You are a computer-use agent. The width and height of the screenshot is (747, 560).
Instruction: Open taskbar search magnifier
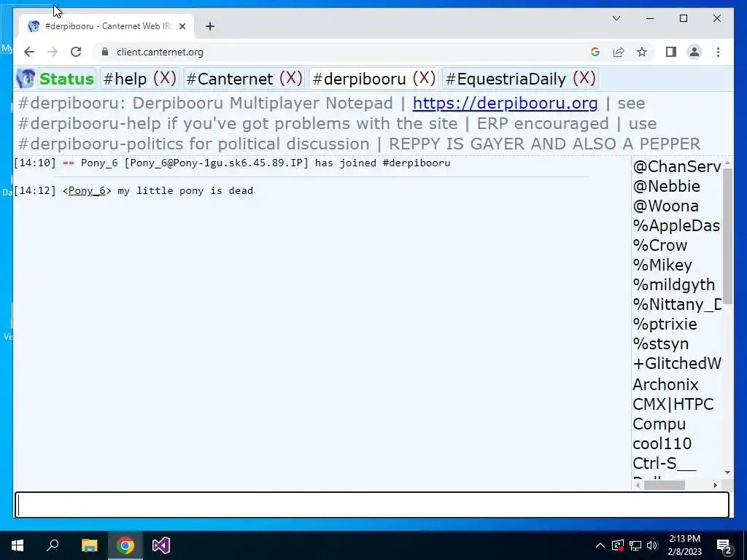pyautogui.click(x=53, y=545)
